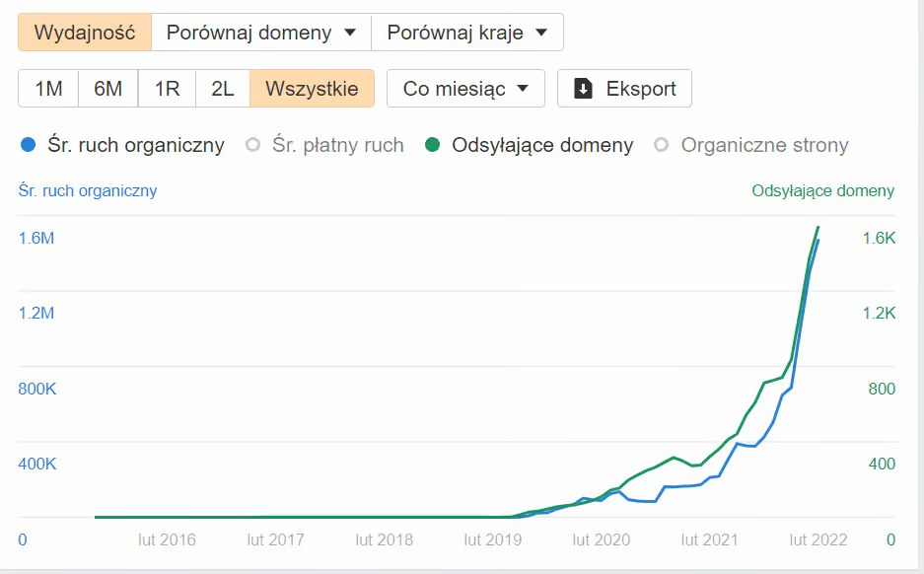
Task: Open the Porównaj kraje dropdown
Action: click(x=466, y=31)
